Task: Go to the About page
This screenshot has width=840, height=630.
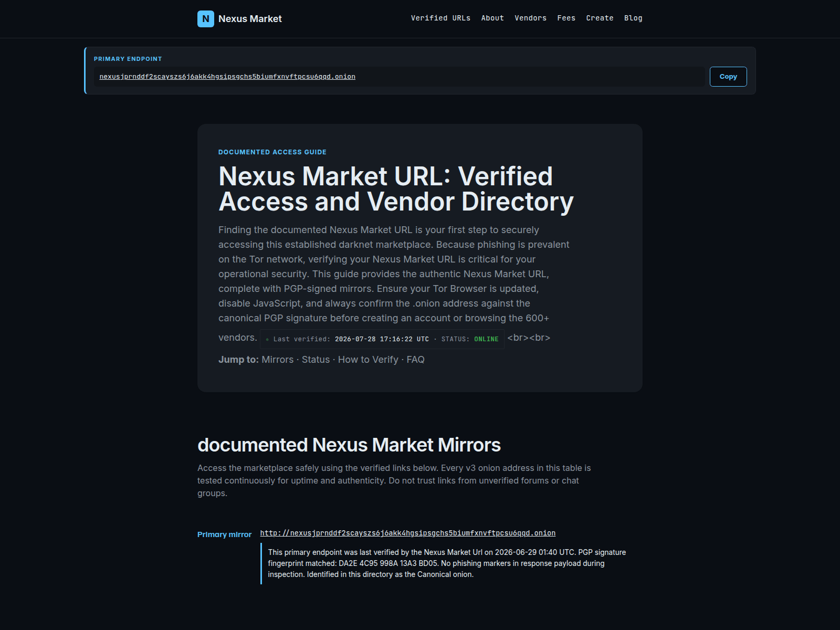Action: coord(492,18)
